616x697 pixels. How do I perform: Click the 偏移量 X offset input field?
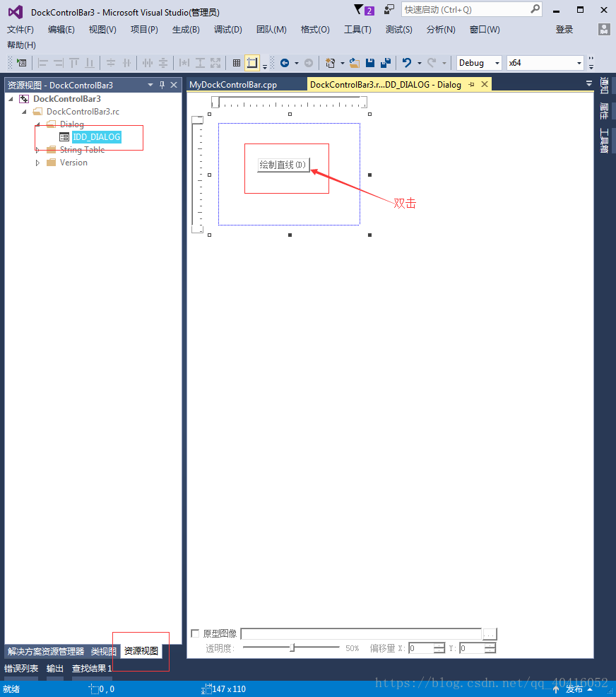click(x=421, y=648)
